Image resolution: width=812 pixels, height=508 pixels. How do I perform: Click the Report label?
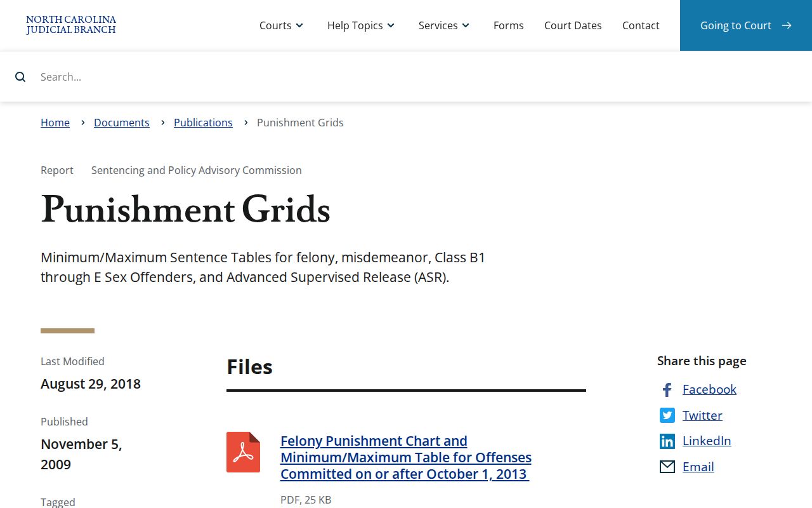(57, 170)
